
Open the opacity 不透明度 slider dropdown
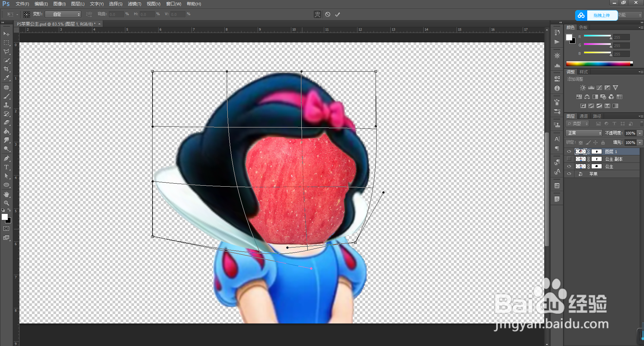(x=640, y=133)
